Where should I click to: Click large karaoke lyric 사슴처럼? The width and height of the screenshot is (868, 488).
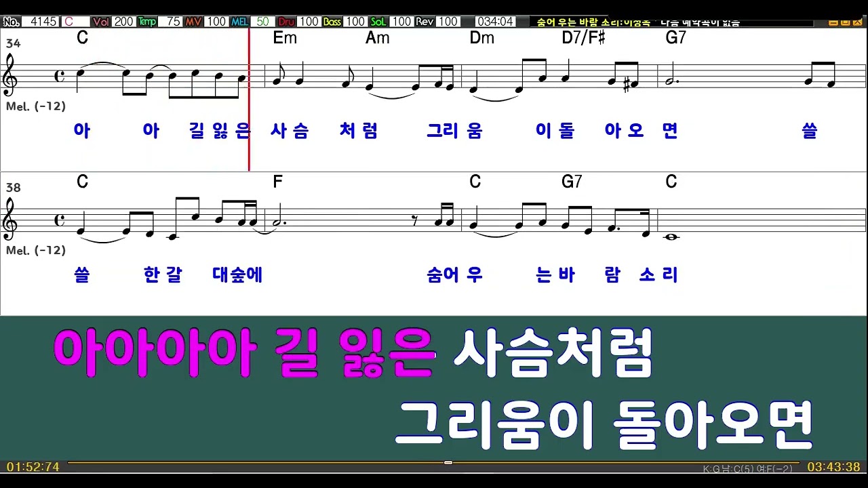(x=553, y=353)
